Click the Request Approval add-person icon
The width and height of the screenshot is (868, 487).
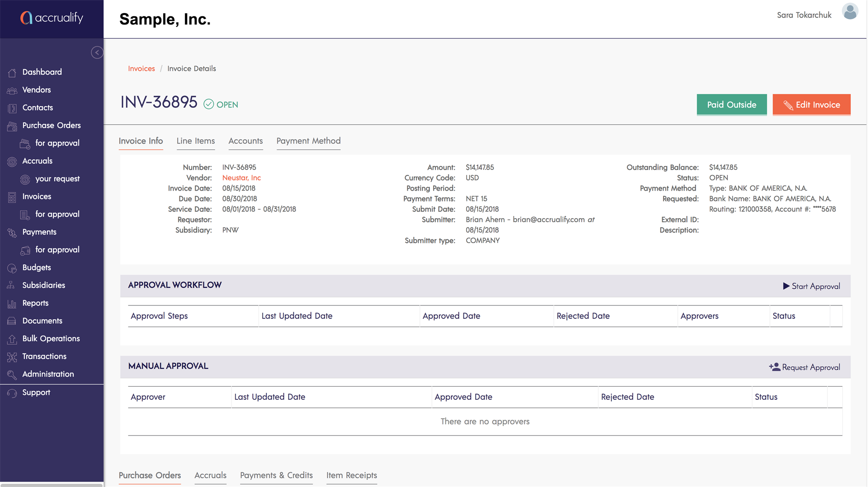point(774,367)
